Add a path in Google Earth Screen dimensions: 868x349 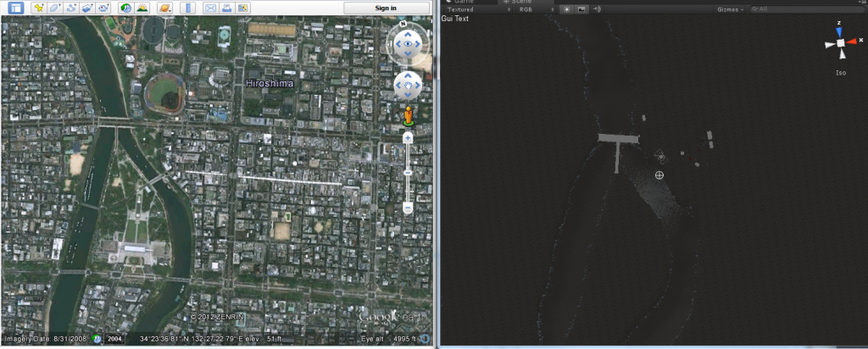[71, 8]
